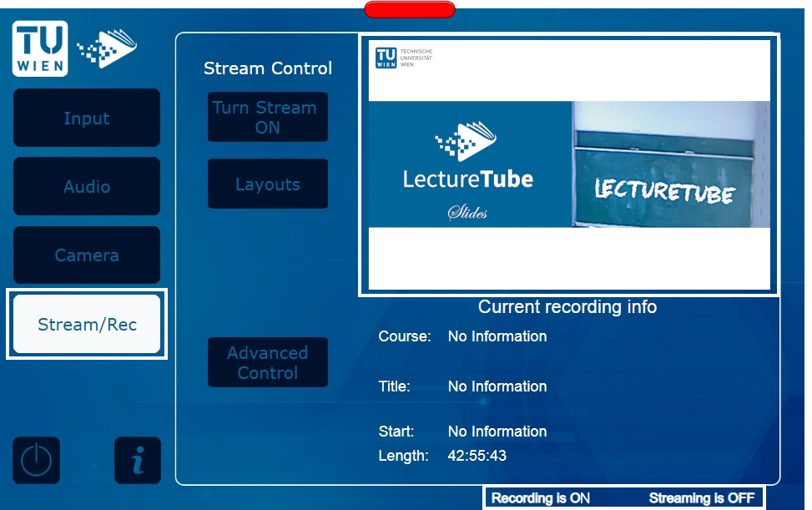Click the 'Course:' label

tap(405, 336)
